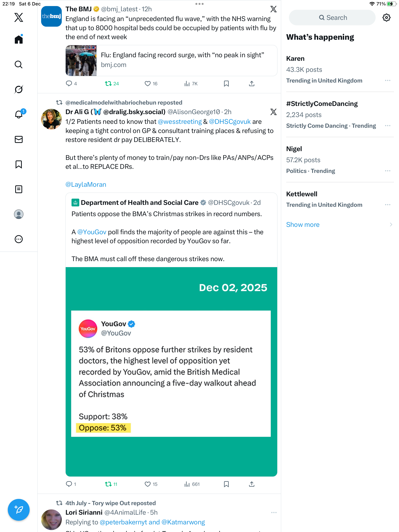
Task: Open the Grok icon in sidebar
Action: point(19,89)
